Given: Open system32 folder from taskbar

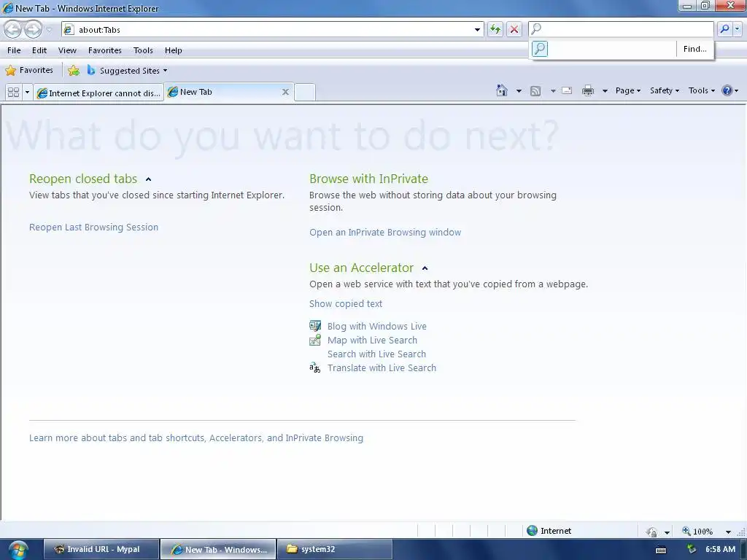Looking at the screenshot, I should coord(334,549).
